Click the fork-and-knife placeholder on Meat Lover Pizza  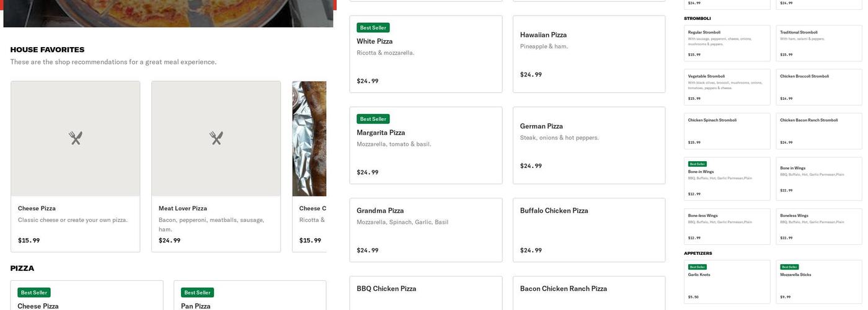216,138
